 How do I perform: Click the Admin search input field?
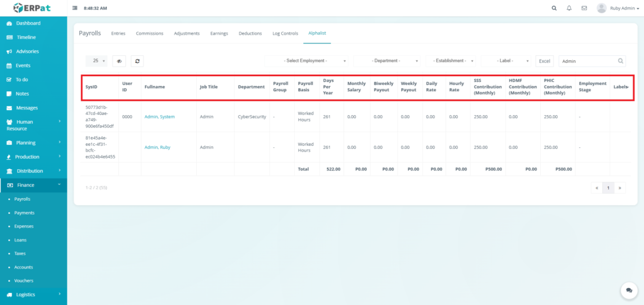(587, 61)
